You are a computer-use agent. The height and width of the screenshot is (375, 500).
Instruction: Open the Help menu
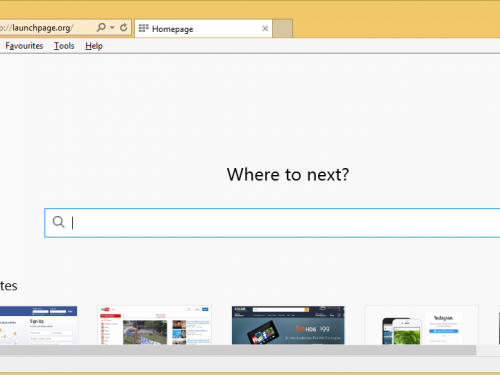[x=94, y=46]
